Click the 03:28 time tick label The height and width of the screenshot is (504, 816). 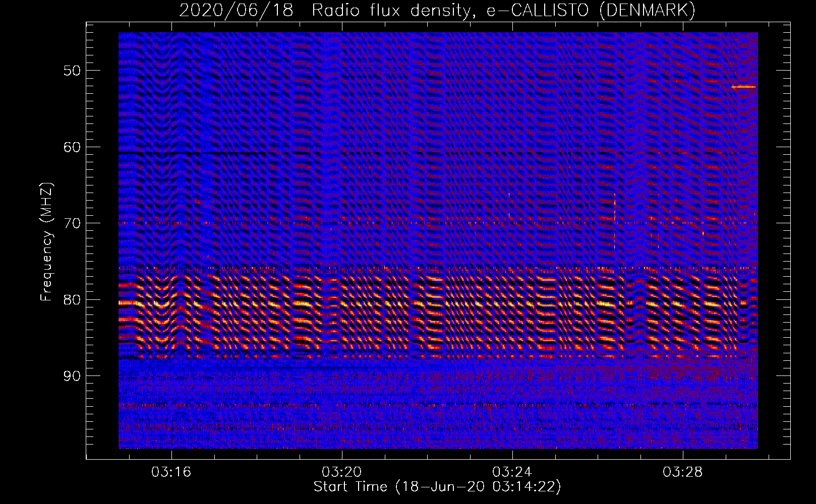[682, 472]
